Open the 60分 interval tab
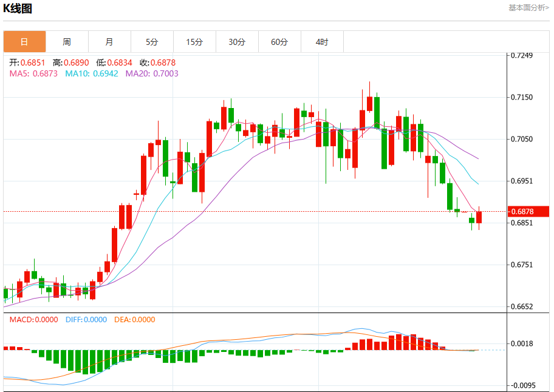 pos(279,42)
